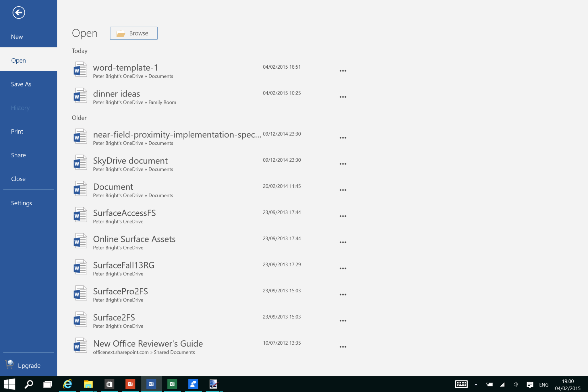Expand hidden system tray icons
Image resolution: width=588 pixels, height=392 pixels.
click(x=476, y=384)
